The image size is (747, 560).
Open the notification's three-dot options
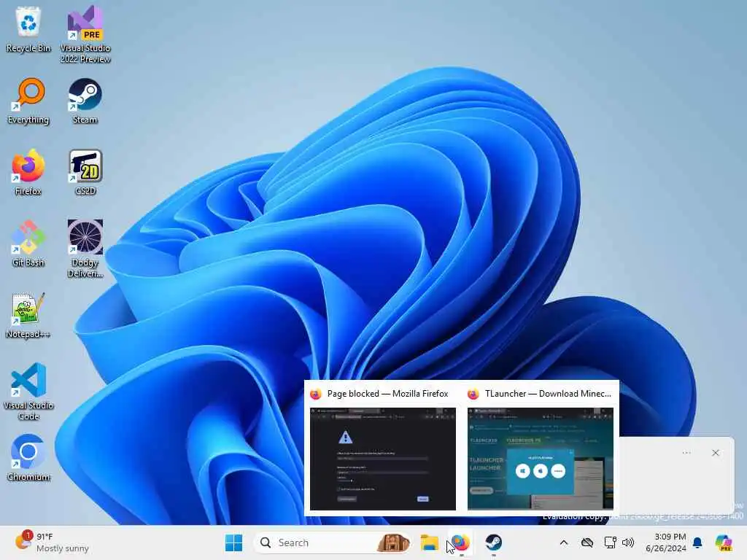pyautogui.click(x=686, y=452)
